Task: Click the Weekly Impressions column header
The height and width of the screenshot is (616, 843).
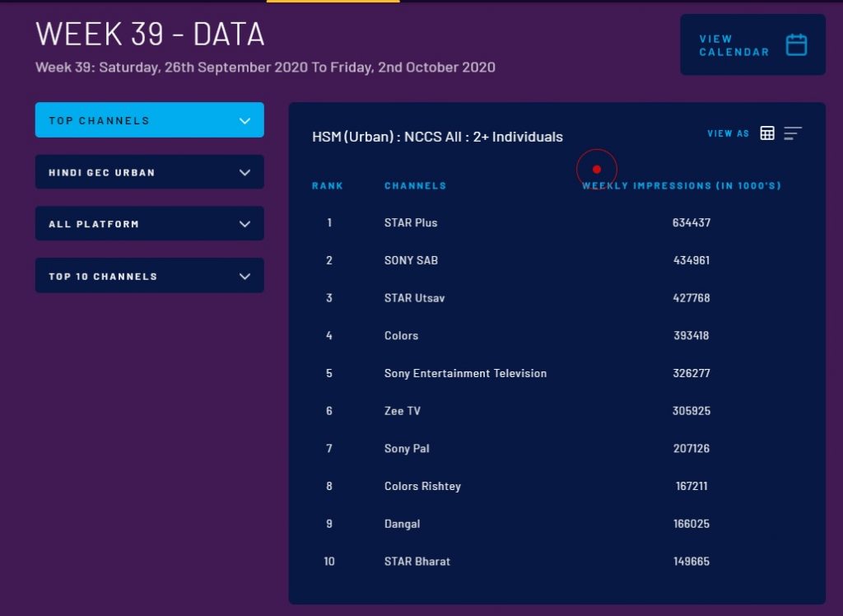Action: point(682,186)
